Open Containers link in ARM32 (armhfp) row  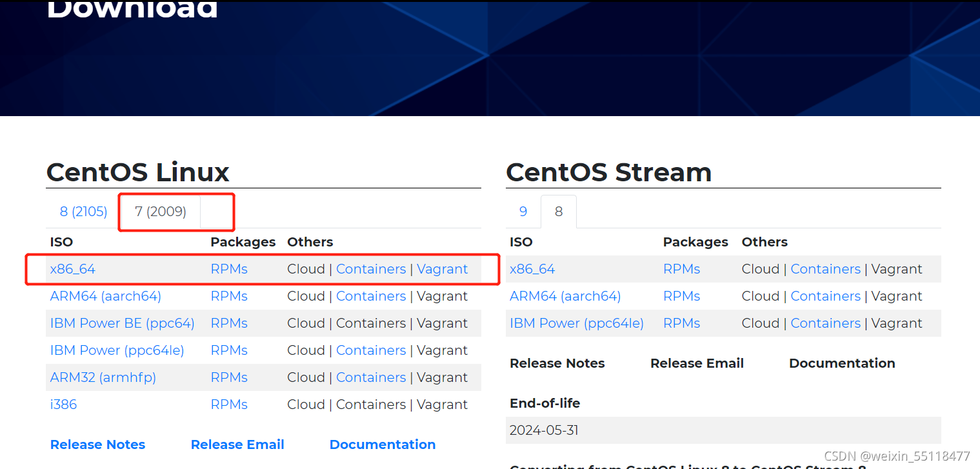click(x=371, y=377)
